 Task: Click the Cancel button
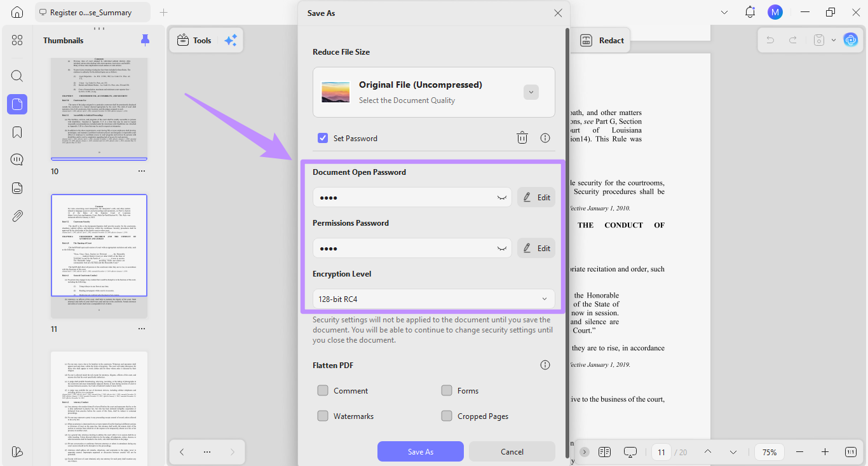click(x=512, y=451)
